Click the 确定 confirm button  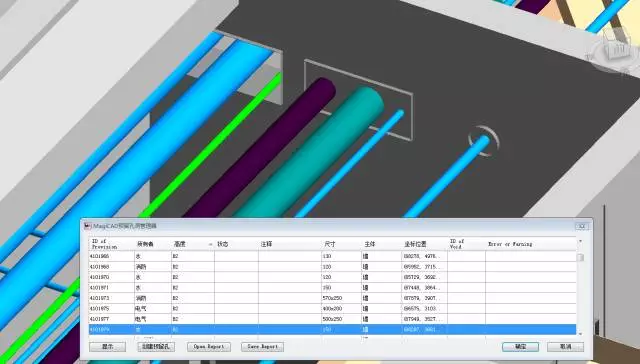pyautogui.click(x=520, y=347)
